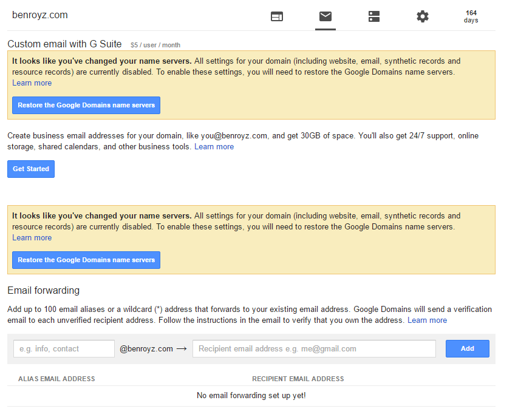Click the benroyz.com domain name
The height and width of the screenshot is (420, 518).
[40, 15]
